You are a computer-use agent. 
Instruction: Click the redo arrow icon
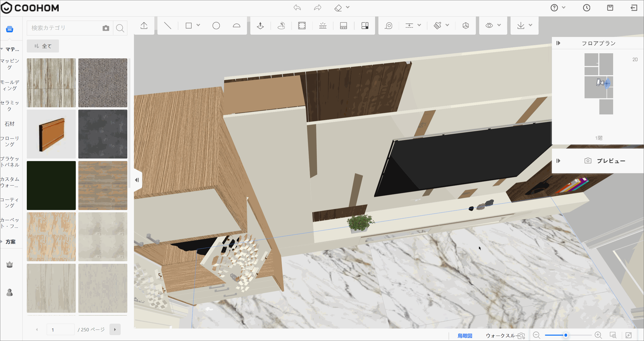pyautogui.click(x=317, y=8)
